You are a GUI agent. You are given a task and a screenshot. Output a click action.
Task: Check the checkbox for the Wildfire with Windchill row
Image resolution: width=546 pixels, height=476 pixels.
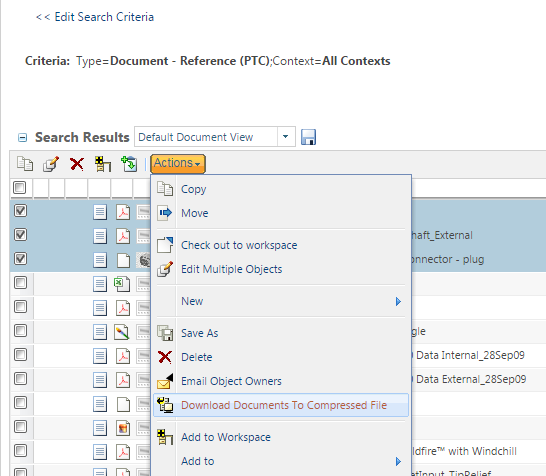tap(21, 451)
